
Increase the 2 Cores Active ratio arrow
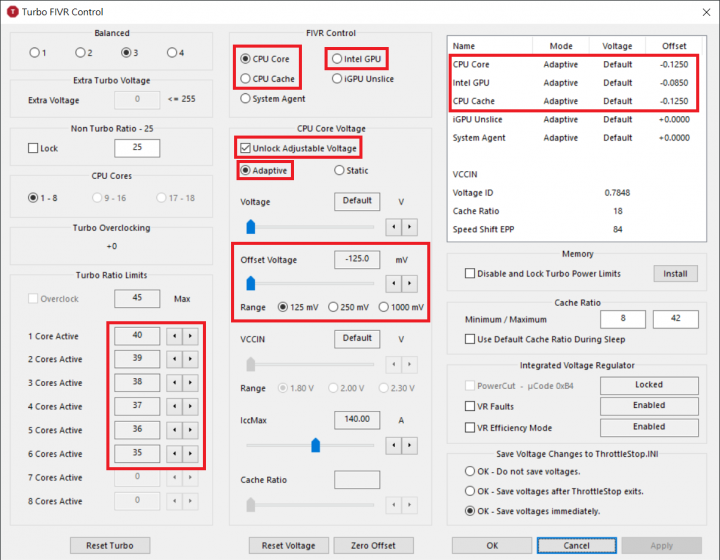coord(190,359)
